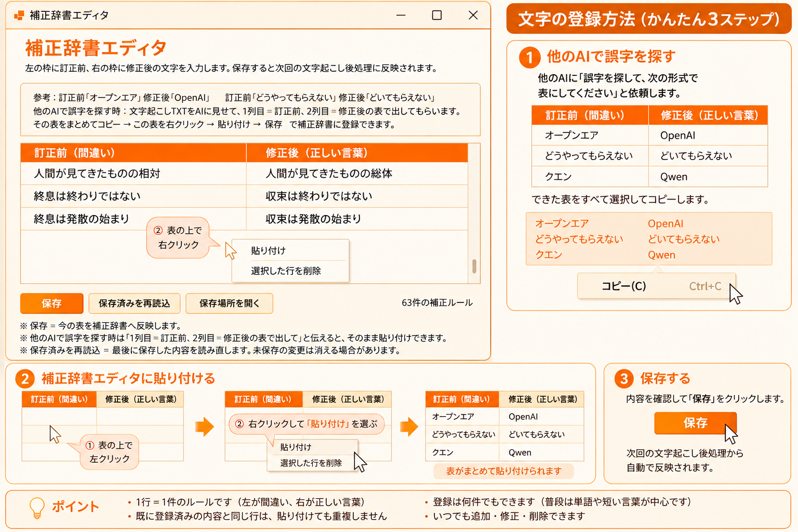The height and width of the screenshot is (532, 798).
Task: Click the 63件の補正ルール count label
Action: pyautogui.click(x=437, y=303)
